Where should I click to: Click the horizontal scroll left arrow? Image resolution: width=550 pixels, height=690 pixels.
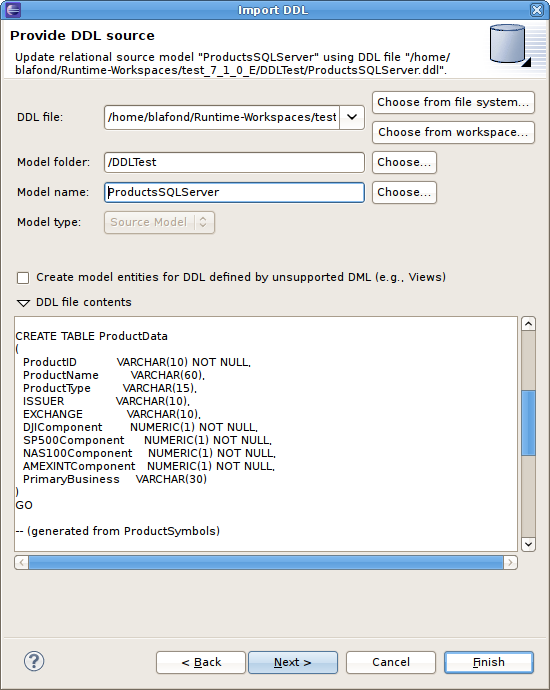(x=22, y=562)
